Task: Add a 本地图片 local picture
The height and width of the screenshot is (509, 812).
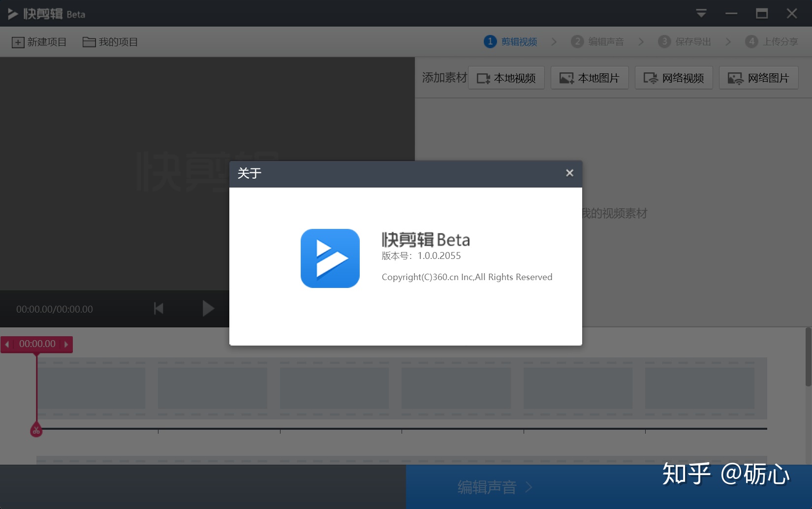Action: click(590, 78)
